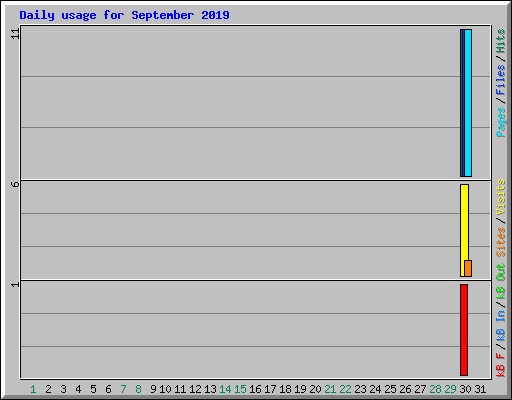Click the 'Pages' legend label
This screenshot has width=512, height=400.
pos(501,122)
